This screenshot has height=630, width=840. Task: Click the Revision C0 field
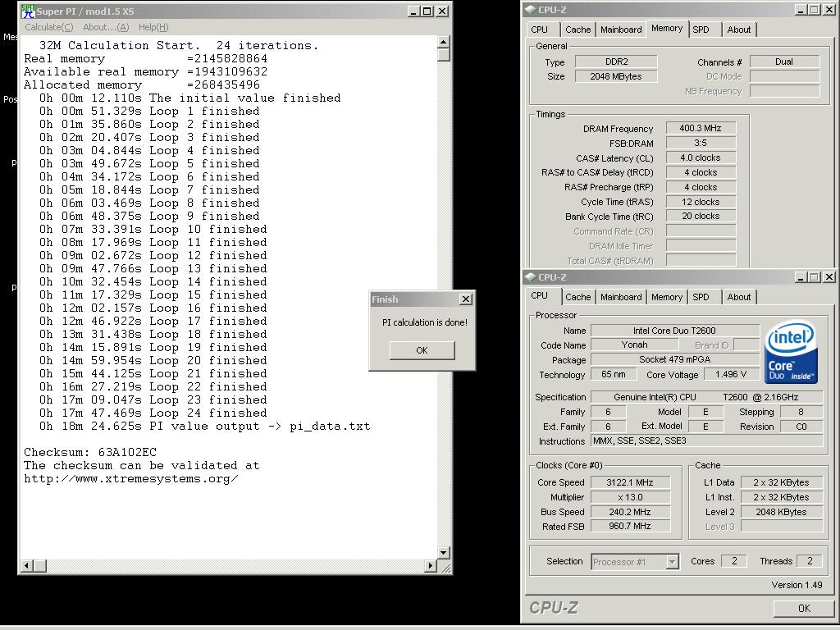click(x=801, y=427)
